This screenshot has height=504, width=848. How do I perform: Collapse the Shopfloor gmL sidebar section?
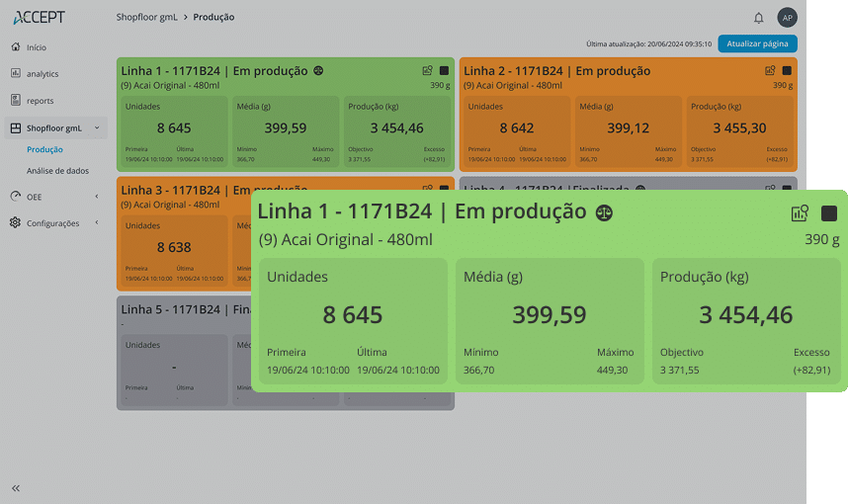click(x=96, y=128)
